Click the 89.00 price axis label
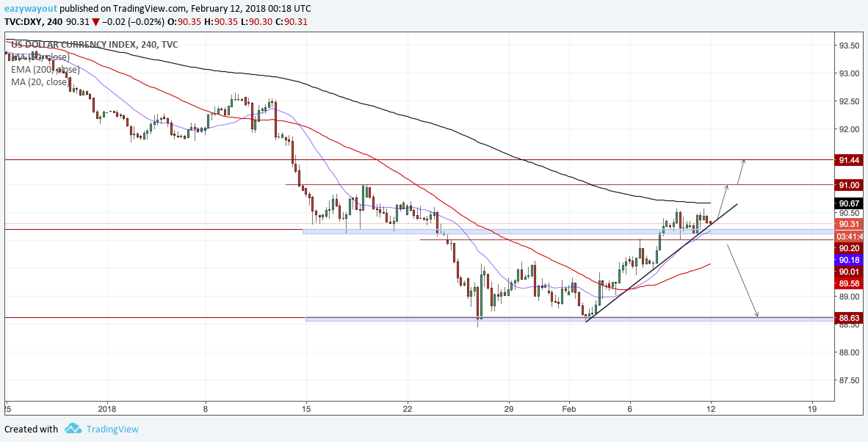868x442 pixels. pos(849,297)
